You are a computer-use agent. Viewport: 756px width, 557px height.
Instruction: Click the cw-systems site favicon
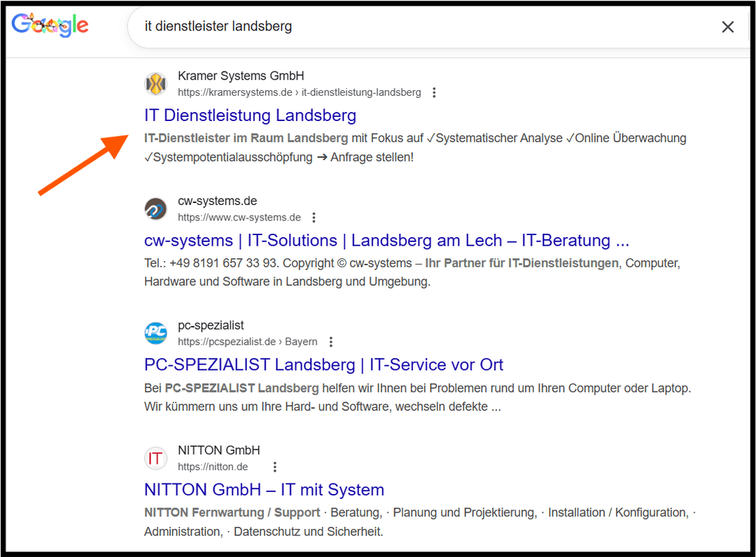tap(155, 208)
